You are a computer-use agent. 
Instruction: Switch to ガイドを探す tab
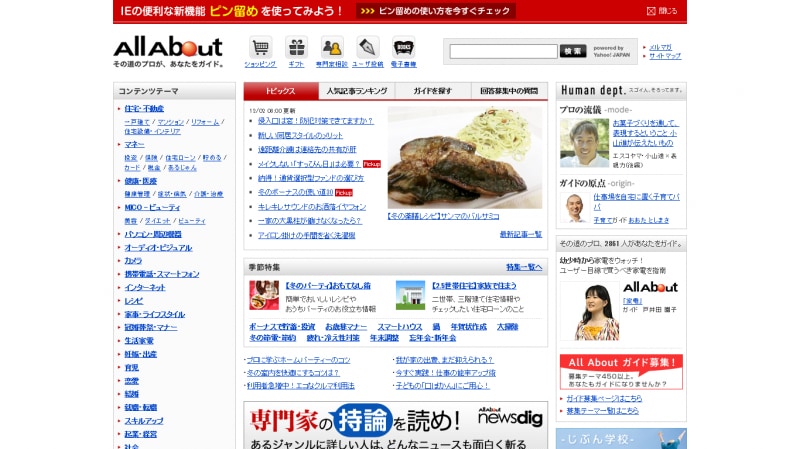click(x=433, y=91)
